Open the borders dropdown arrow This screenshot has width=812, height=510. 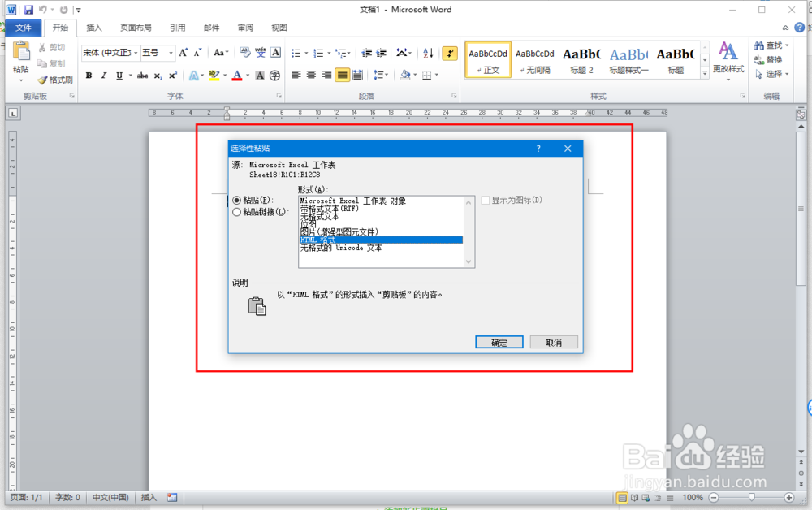coord(437,75)
